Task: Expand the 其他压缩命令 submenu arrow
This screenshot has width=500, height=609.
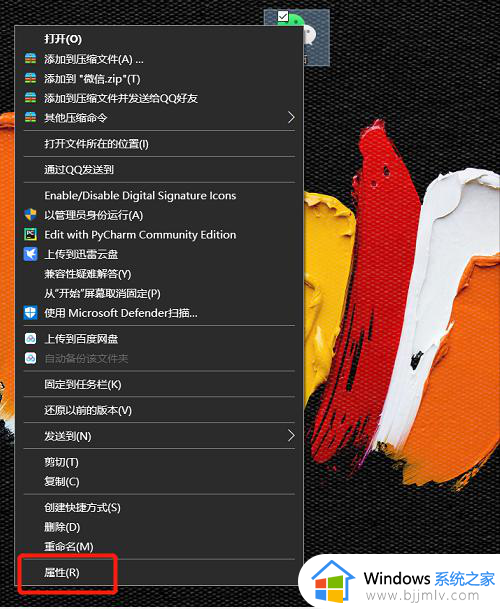Action: click(291, 117)
